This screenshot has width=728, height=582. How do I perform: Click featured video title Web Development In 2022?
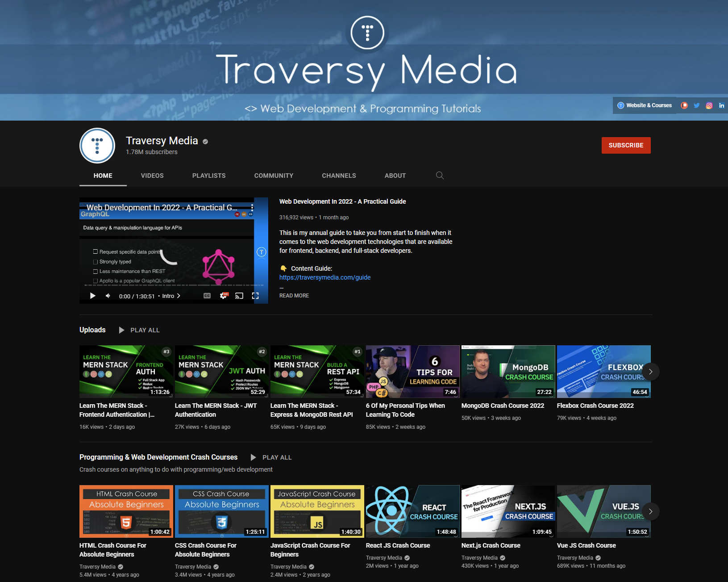[x=342, y=201]
